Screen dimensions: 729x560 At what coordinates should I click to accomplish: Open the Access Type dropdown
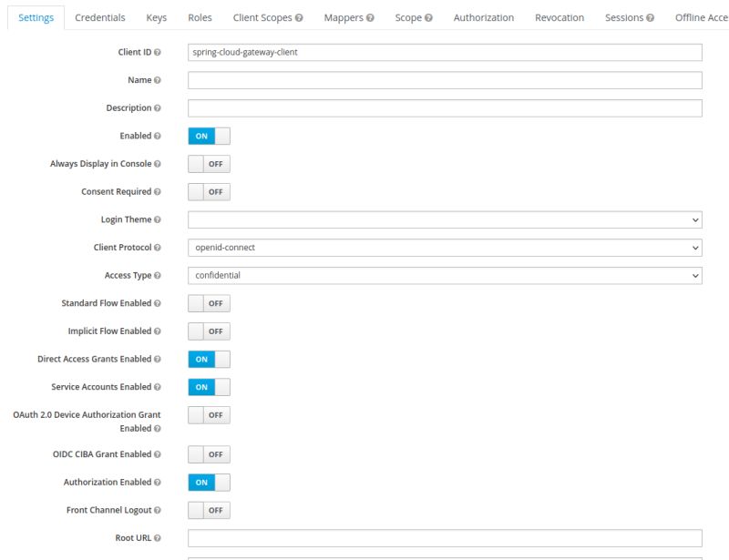444,275
